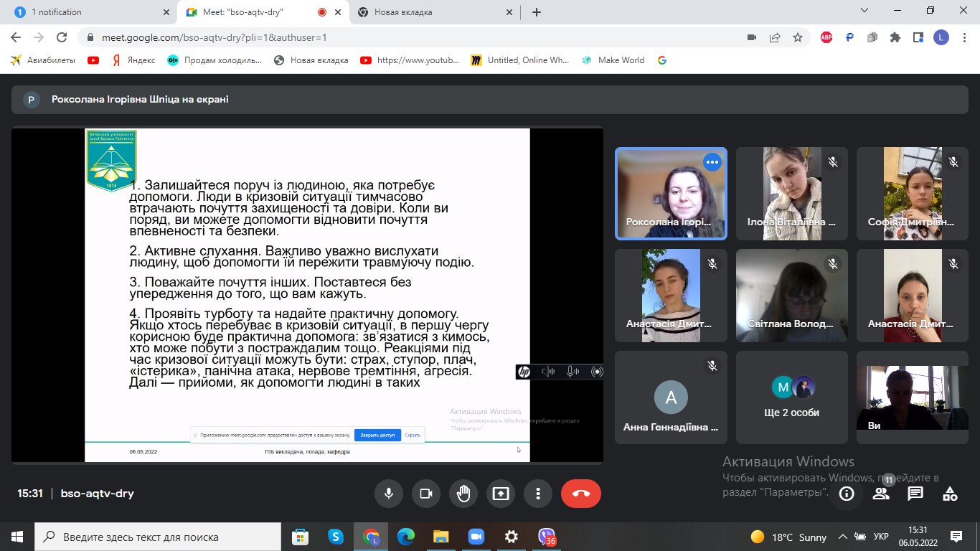The width and height of the screenshot is (980, 551).
Task: Click the "Ще 2 особи" participants tile
Action: coord(791,397)
